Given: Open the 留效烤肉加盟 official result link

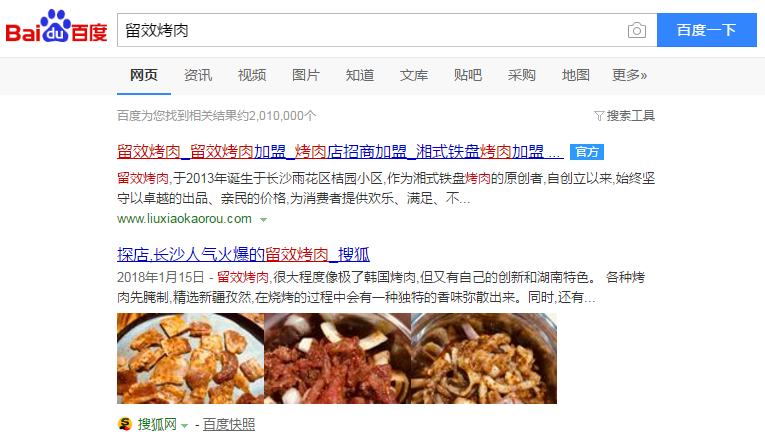Looking at the screenshot, I should pyautogui.click(x=340, y=152).
